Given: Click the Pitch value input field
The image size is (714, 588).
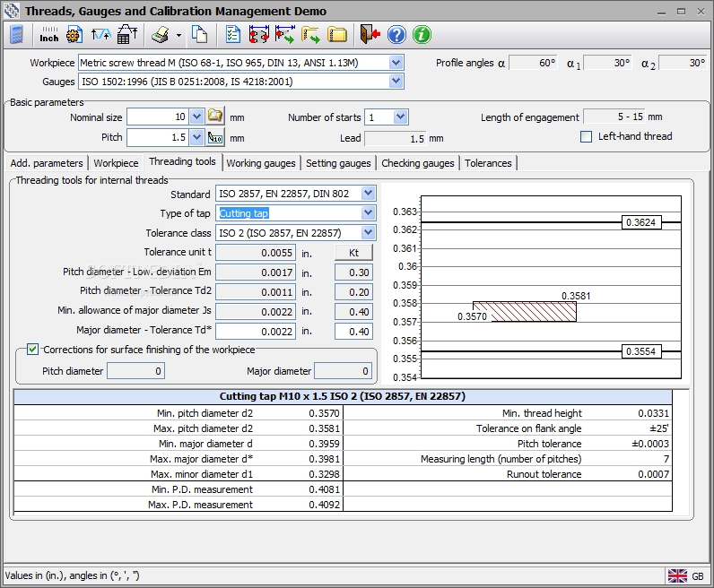Looking at the screenshot, I should point(158,137).
